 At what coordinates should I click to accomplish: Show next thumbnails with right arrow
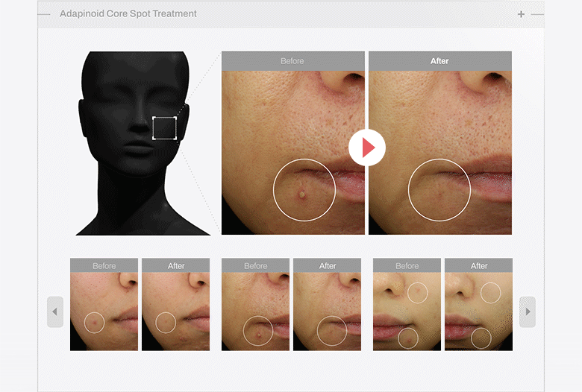(528, 312)
